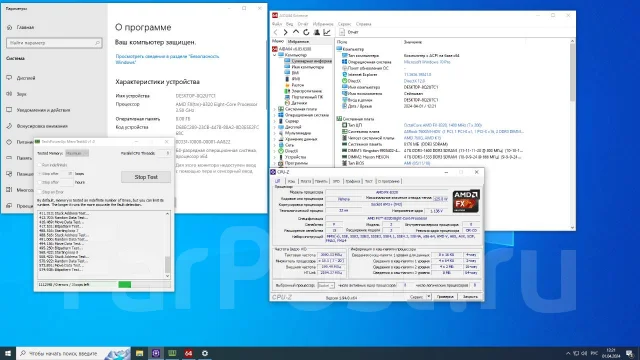Image resolution: width=640 pixels, height=360 pixels.
Task: Click the AIDA64 back navigation arrow
Action: pos(276,32)
